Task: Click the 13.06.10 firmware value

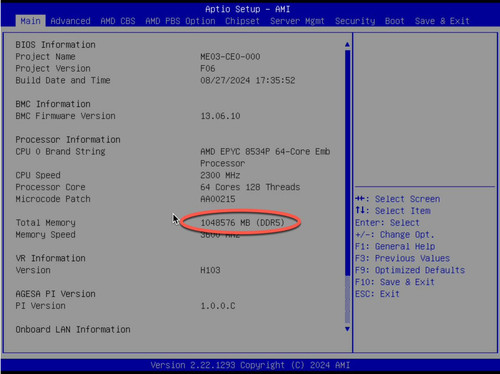Action: tap(220, 116)
